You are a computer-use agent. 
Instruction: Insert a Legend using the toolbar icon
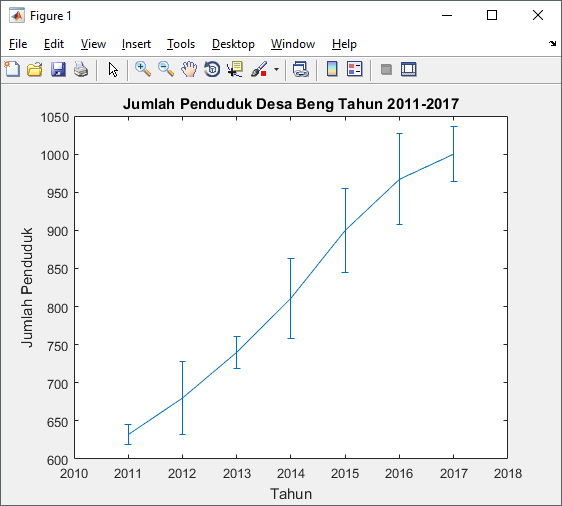pos(355,69)
